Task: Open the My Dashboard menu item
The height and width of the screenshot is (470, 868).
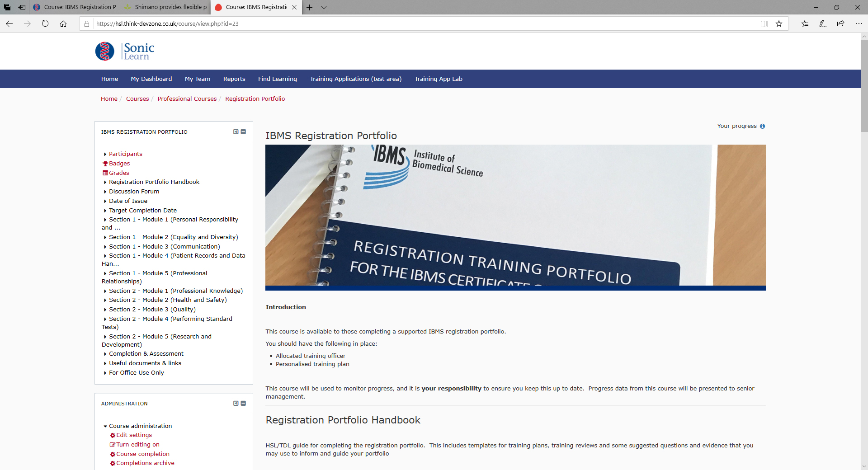Action: [x=151, y=79]
